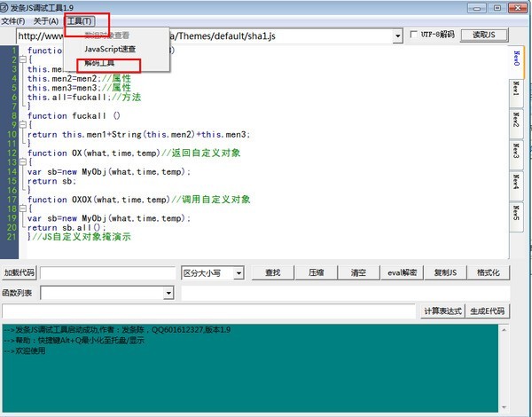Click the 加载代码 button
The width and height of the screenshot is (532, 417).
point(19,272)
